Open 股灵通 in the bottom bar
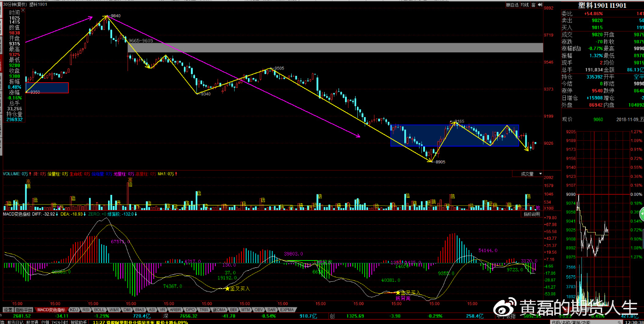Image resolution: width=644 pixels, height=324 pixels. pos(32,322)
